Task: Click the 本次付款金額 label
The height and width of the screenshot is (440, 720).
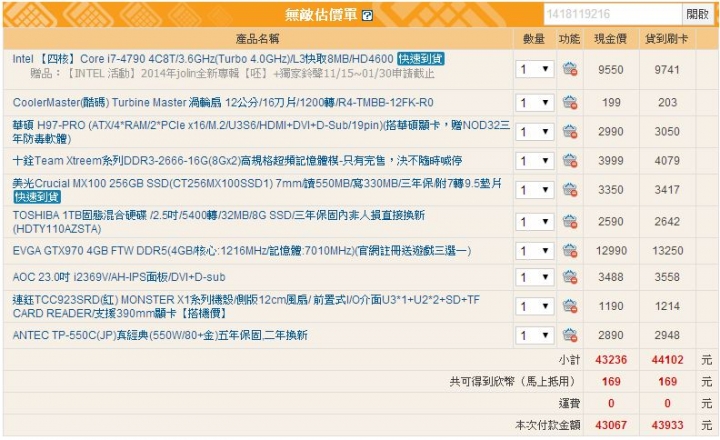Action: tap(547, 425)
